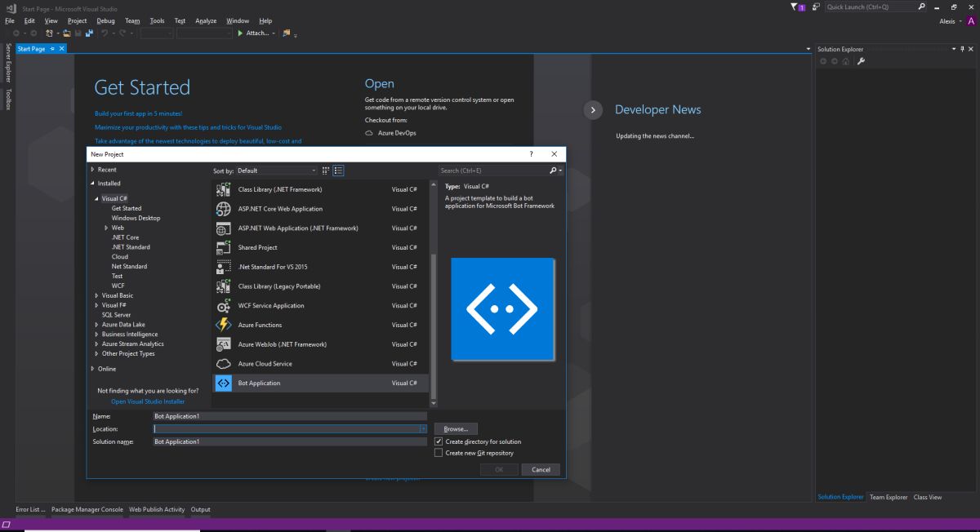Select the ASP.NET Core Web Application globe icon
This screenshot has height=532, width=980.
223,209
